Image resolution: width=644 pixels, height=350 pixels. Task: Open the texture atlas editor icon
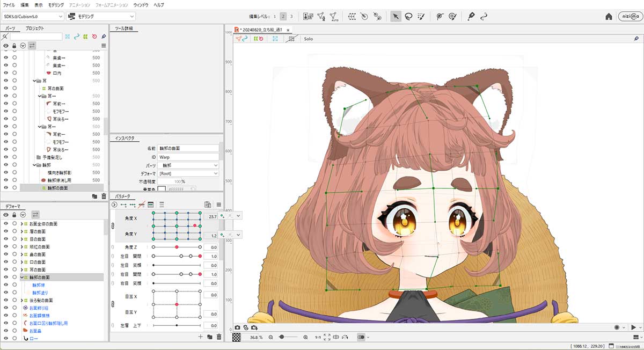(x=308, y=17)
